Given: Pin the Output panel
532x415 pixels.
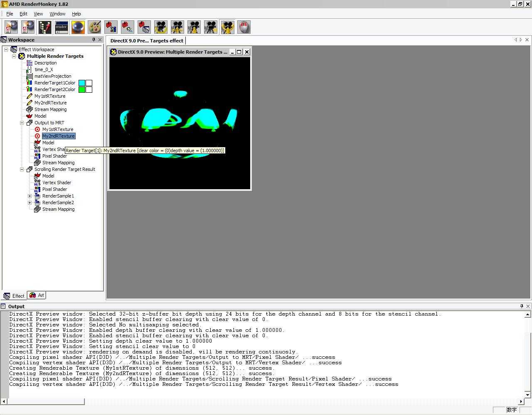Looking at the screenshot, I should 522,306.
